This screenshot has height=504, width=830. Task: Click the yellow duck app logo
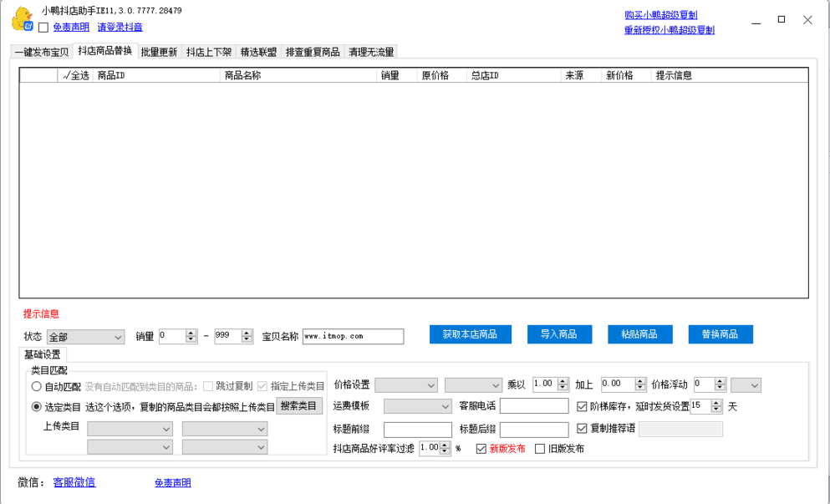pos(21,19)
